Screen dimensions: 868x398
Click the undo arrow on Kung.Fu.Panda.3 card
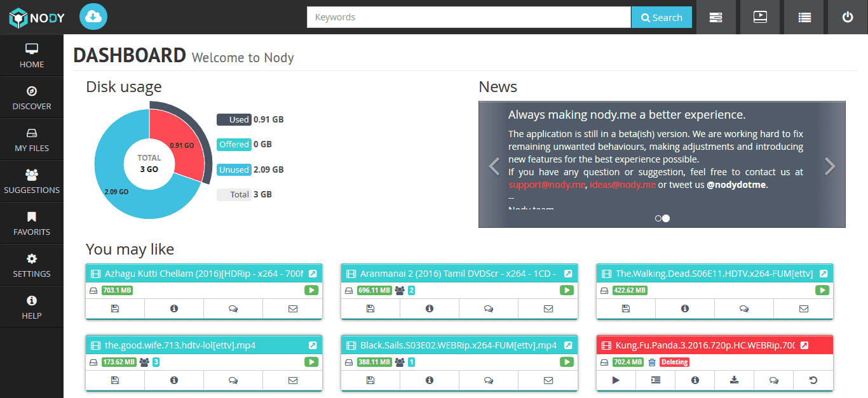tap(813, 380)
